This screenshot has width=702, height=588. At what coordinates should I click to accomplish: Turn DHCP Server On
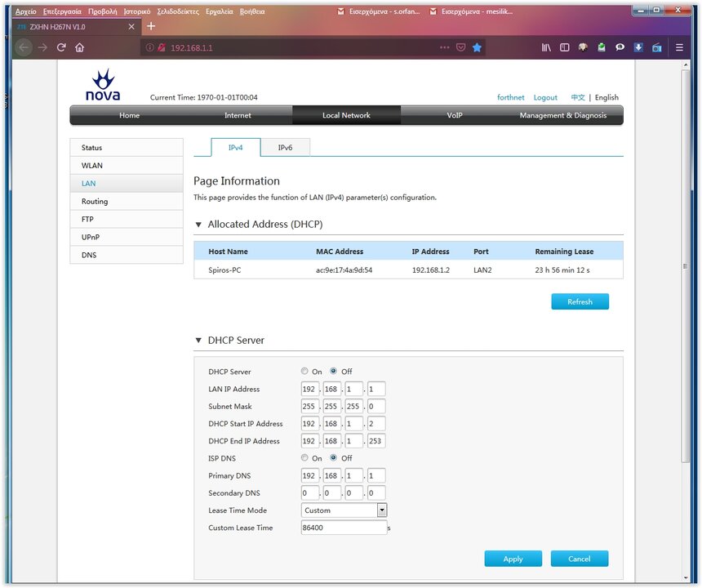(304, 371)
